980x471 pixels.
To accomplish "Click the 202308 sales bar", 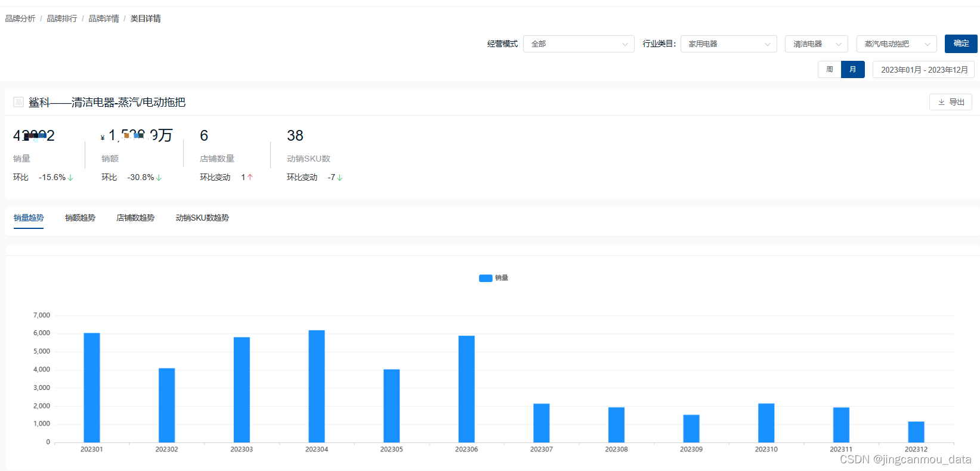I will tap(616, 425).
